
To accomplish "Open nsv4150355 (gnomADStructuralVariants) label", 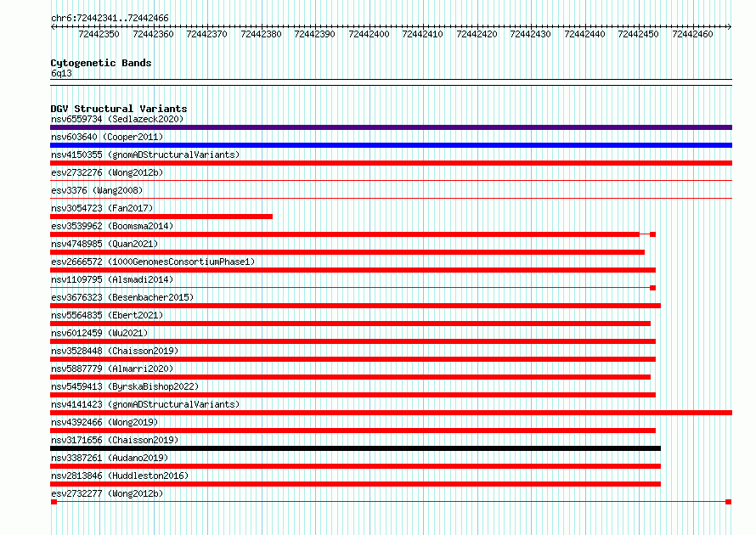I will (145, 155).
